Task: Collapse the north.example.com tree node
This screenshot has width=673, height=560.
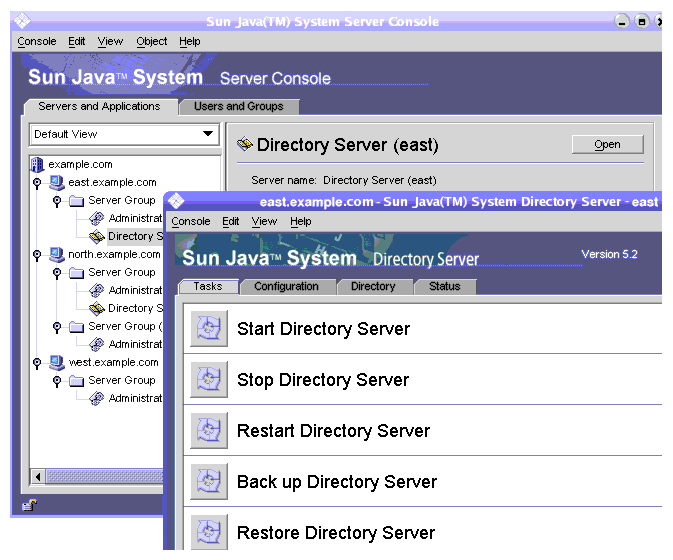Action: [x=37, y=255]
